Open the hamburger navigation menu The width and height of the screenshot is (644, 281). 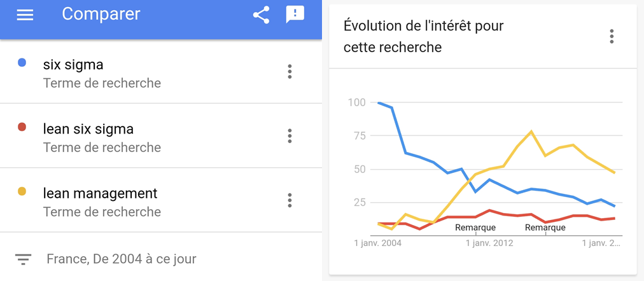click(25, 15)
